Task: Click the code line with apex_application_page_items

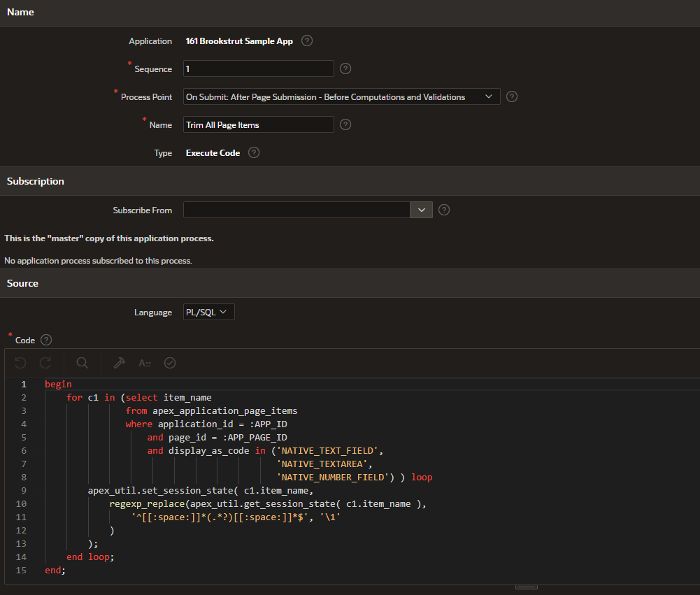Action: 211,410
